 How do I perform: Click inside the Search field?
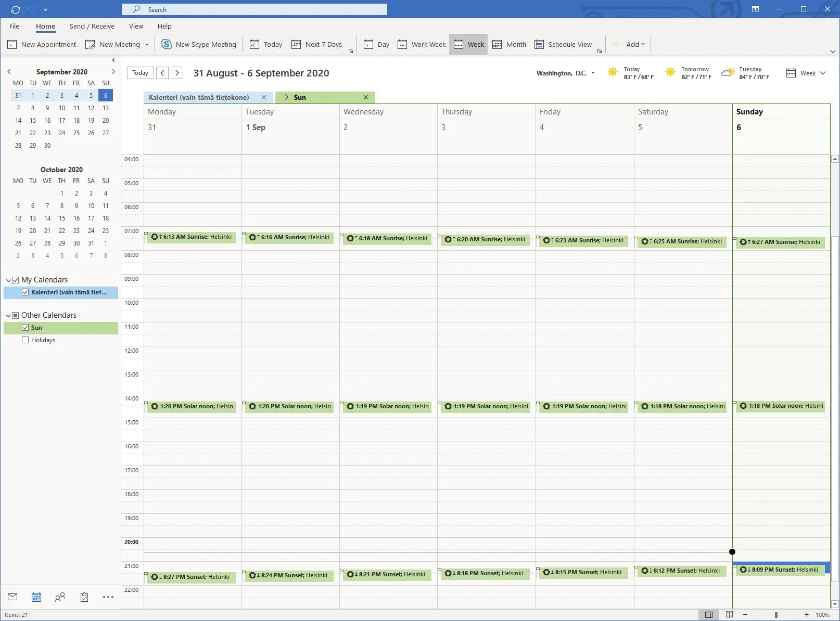pyautogui.click(x=255, y=9)
